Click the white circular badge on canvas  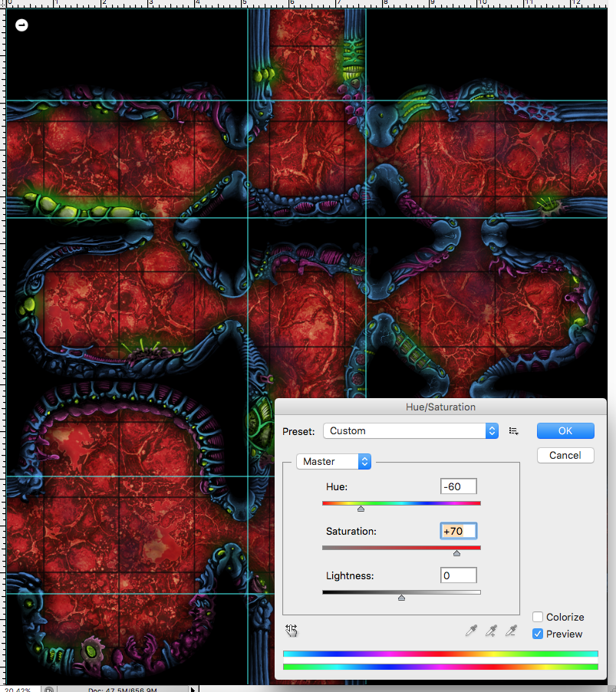[x=21, y=25]
